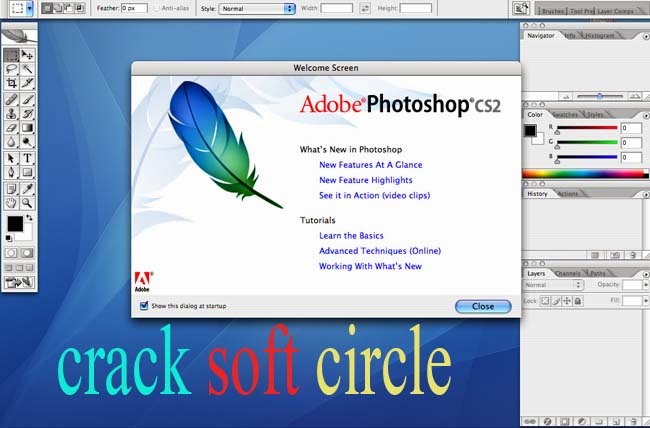The width and height of the screenshot is (650, 428).
Task: Select the History Brush tool
Action: point(27,114)
